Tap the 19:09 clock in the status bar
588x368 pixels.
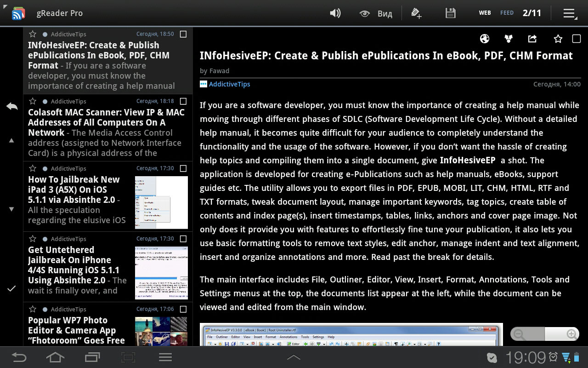(526, 357)
